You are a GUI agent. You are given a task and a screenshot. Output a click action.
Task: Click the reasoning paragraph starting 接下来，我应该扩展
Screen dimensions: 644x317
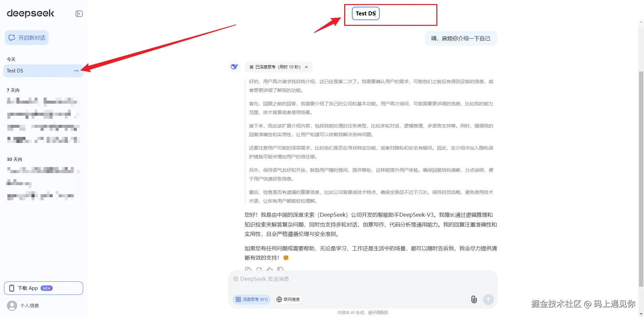pyautogui.click(x=371, y=130)
